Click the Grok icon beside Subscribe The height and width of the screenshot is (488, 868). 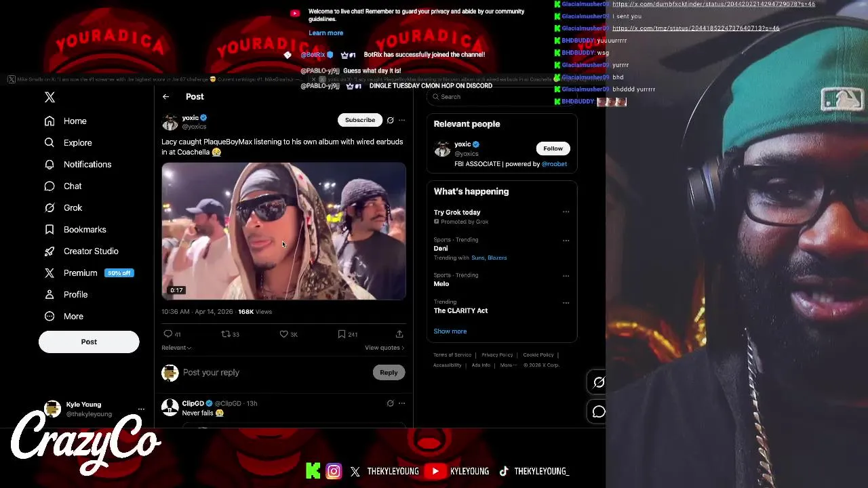pos(390,120)
